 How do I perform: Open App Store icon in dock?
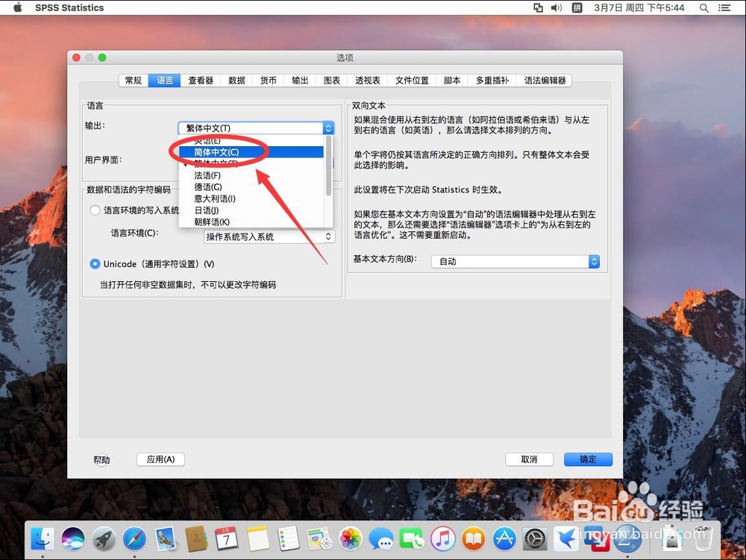click(x=504, y=538)
